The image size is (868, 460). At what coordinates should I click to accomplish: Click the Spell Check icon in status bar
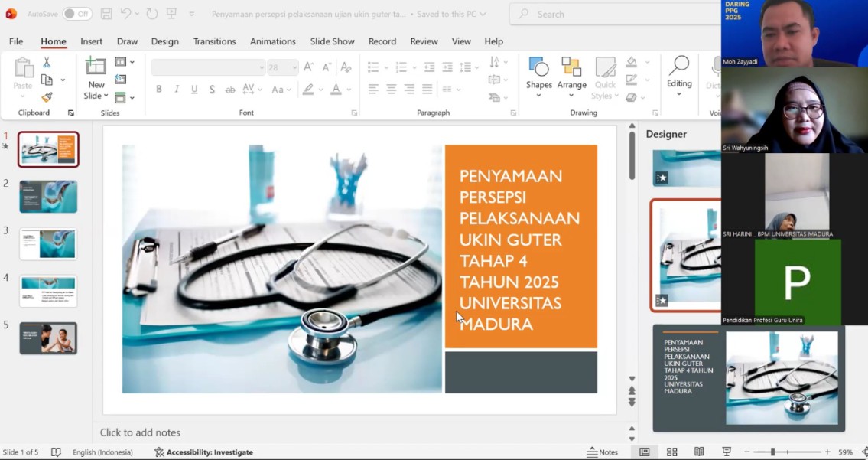(57, 452)
